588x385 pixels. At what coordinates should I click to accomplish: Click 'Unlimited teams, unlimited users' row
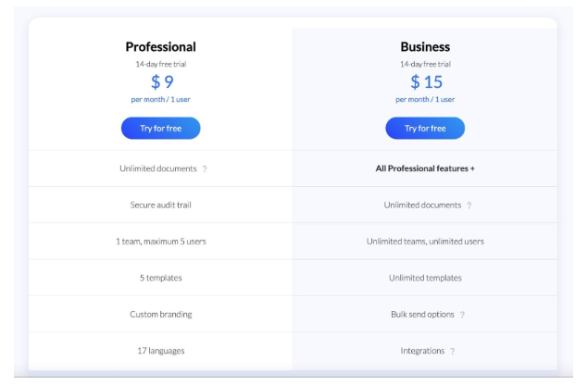(x=425, y=242)
